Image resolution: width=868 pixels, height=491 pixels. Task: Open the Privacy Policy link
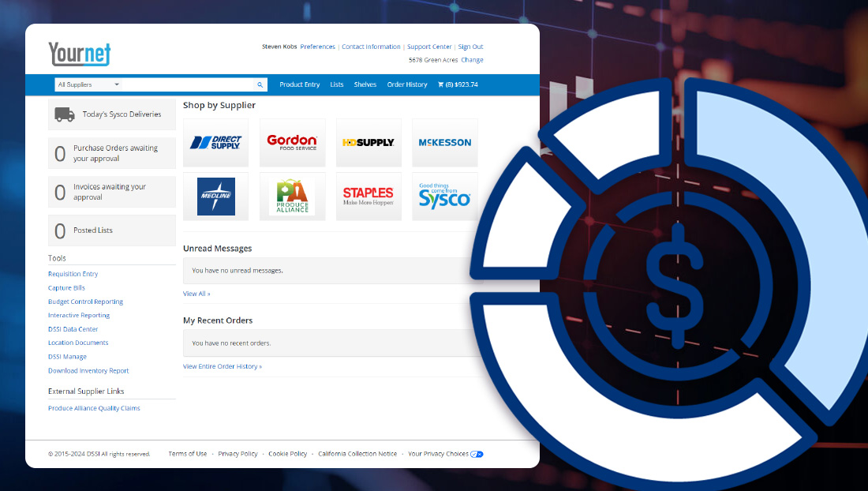coord(238,454)
